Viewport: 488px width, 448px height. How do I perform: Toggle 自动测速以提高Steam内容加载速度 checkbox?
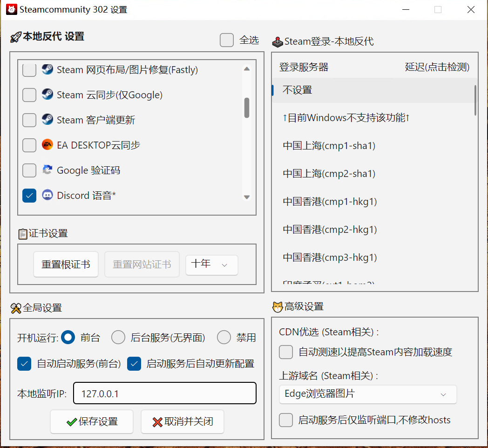point(286,352)
